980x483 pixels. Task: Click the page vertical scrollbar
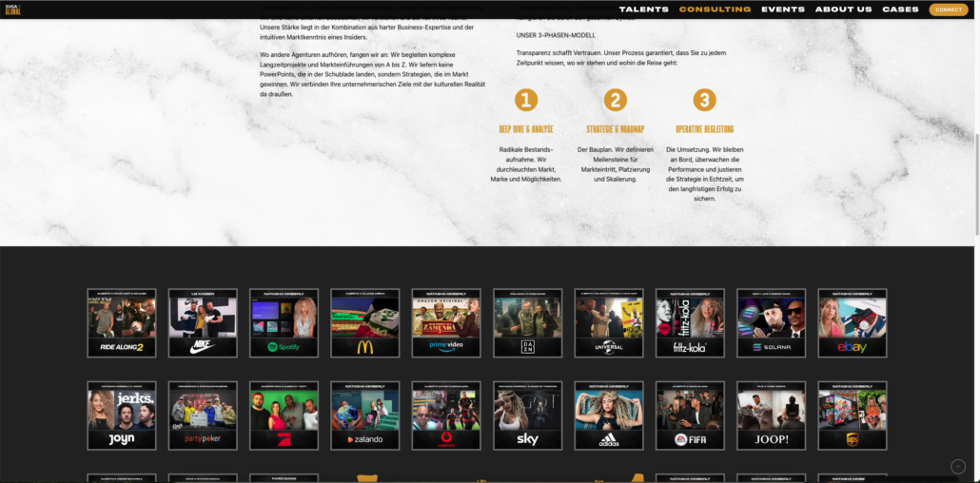976,184
